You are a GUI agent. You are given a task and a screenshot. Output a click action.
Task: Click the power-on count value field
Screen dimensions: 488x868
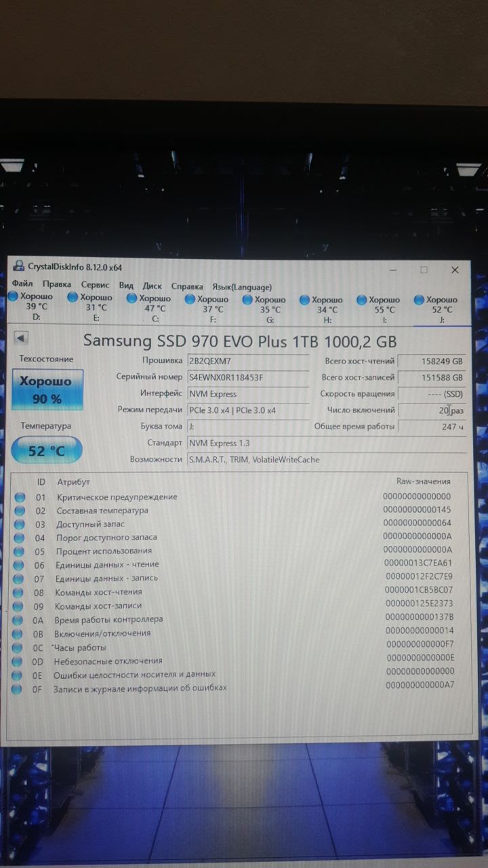(x=432, y=410)
